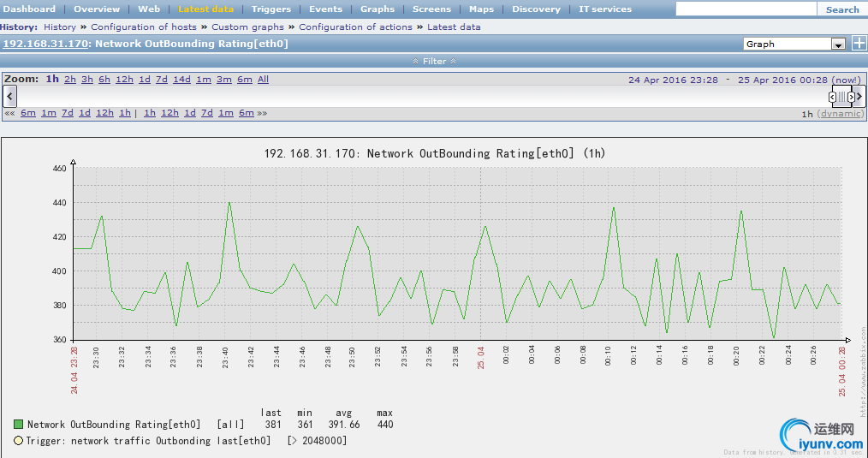Image resolution: width=868 pixels, height=458 pixels.
Task: Open the IT services menu item
Action: point(605,9)
